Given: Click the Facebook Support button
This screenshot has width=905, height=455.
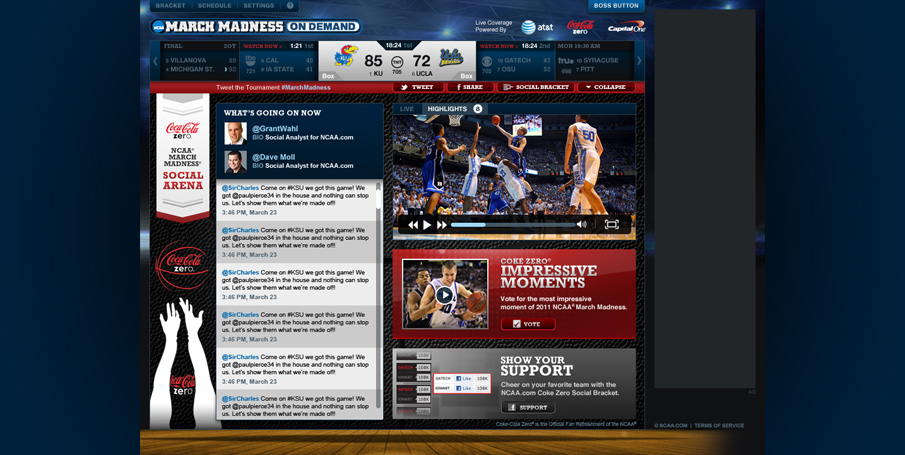Looking at the screenshot, I should tap(528, 408).
